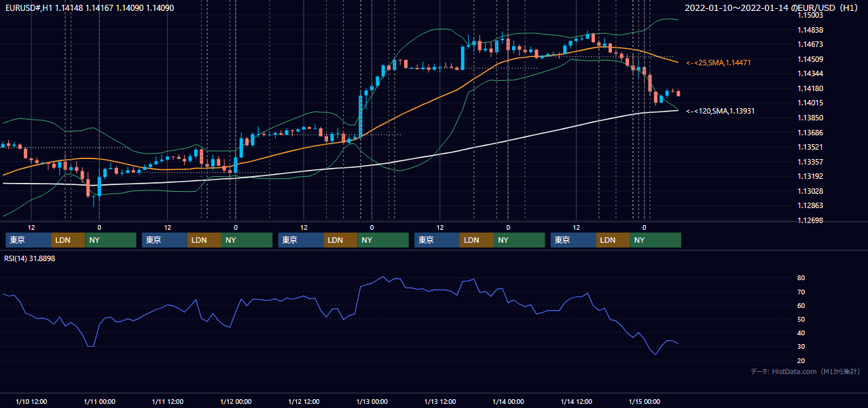Image resolution: width=868 pixels, height=408 pixels.
Task: Click the RSI 80 level label
Action: pos(801,278)
